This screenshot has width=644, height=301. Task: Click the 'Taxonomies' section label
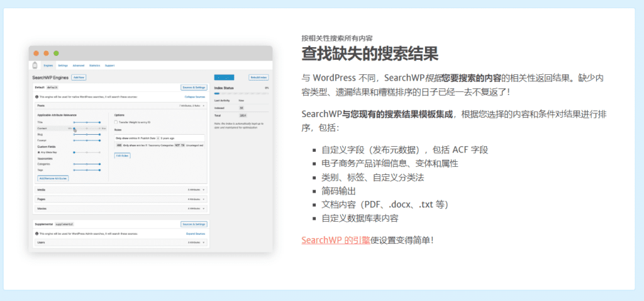point(45,158)
